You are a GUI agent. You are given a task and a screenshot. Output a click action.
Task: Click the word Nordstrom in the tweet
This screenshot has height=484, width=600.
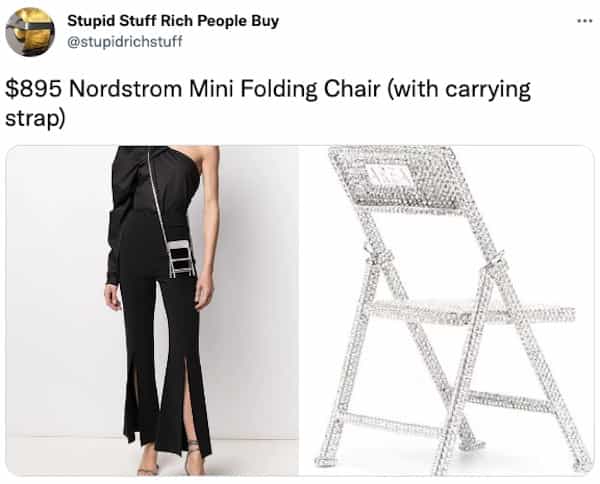coord(126,89)
